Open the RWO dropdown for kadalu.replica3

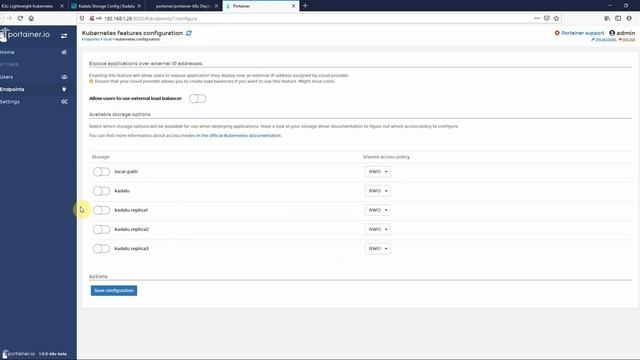378,249
